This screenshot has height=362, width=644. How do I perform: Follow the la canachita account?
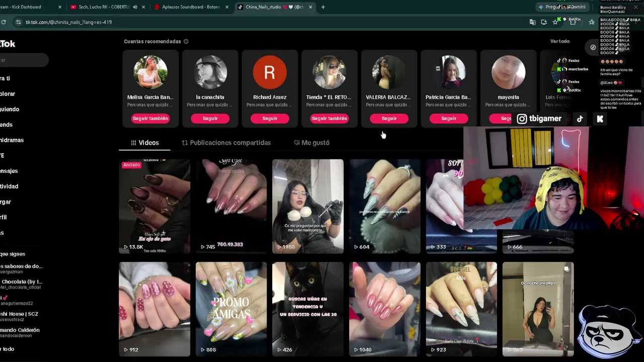pyautogui.click(x=210, y=118)
